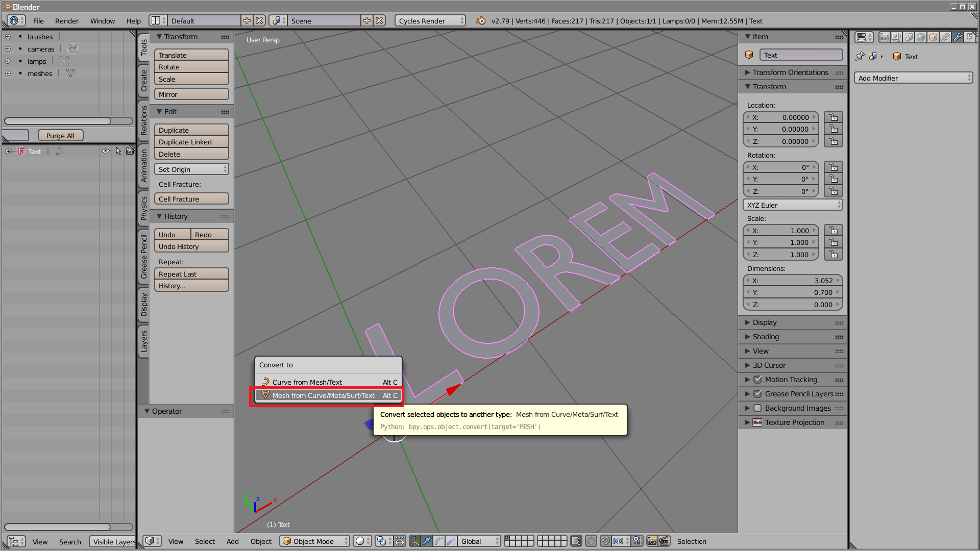Screen dimensions: 980x551
Task: Toggle viewport visibility eye for Text
Action: (x=106, y=152)
